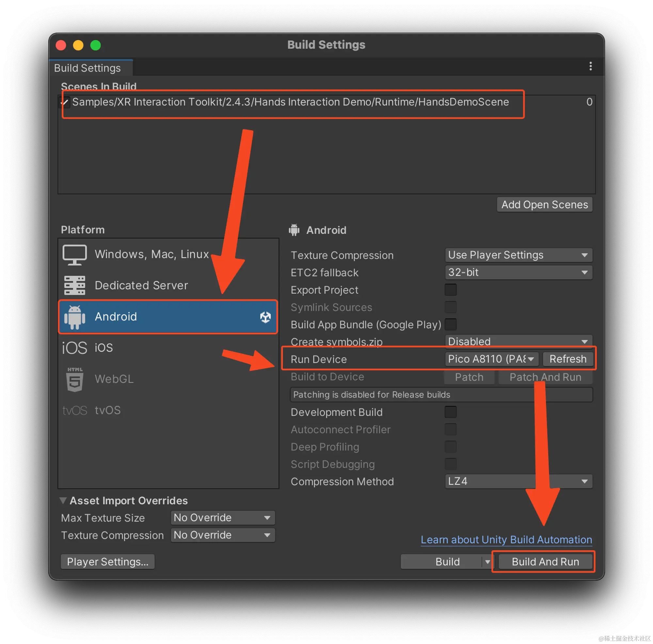Open the Max Texture Size override dropdown
This screenshot has height=644, width=653.
click(x=223, y=518)
